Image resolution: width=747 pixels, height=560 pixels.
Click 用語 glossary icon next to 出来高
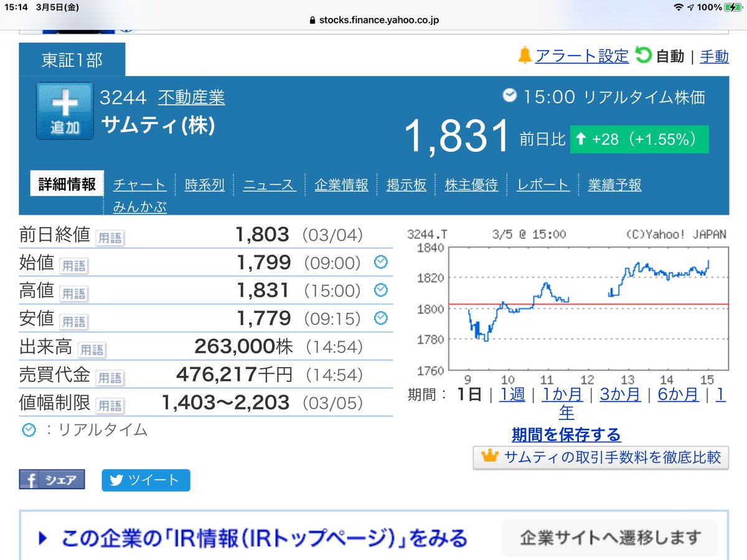(92, 350)
